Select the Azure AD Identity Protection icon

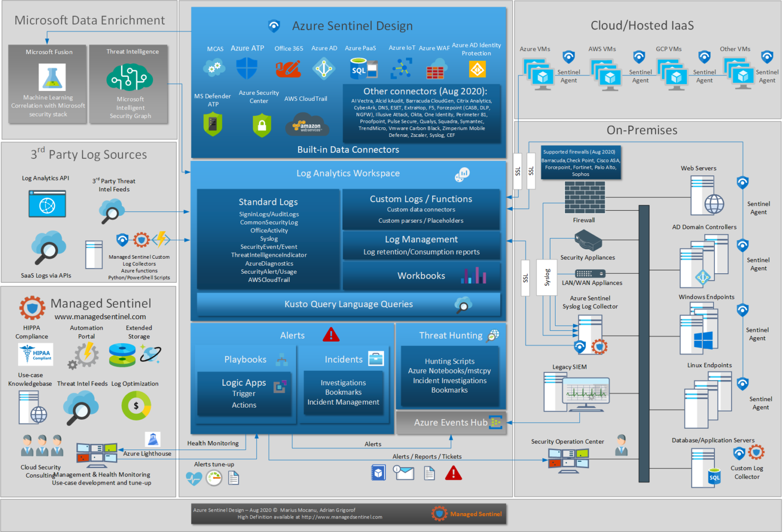coord(477,69)
